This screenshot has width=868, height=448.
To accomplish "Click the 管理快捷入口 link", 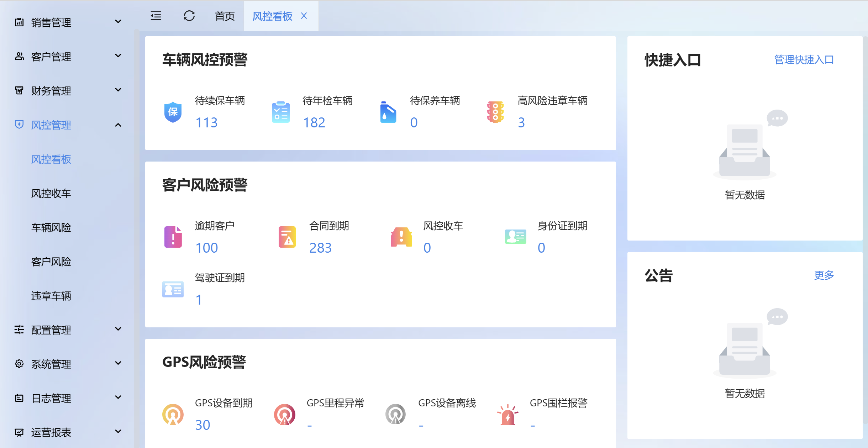I will pos(804,60).
